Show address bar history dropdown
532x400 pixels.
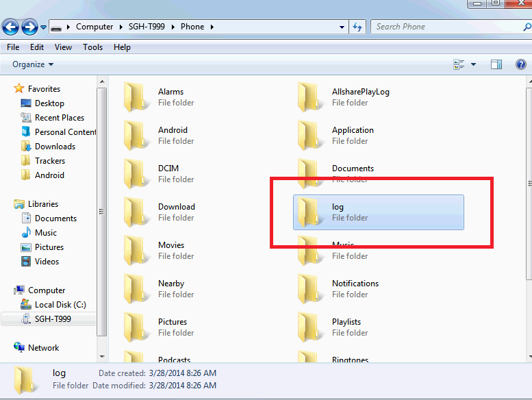tap(342, 27)
